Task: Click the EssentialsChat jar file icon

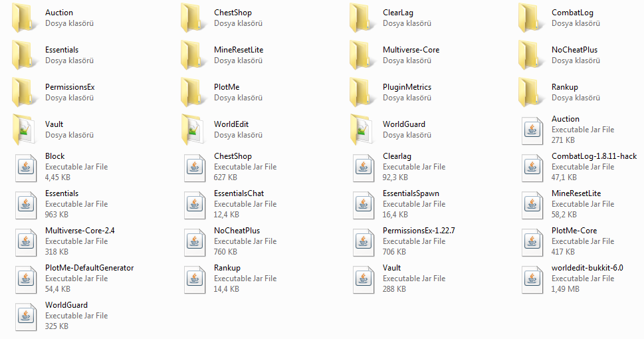Action: [x=195, y=205]
